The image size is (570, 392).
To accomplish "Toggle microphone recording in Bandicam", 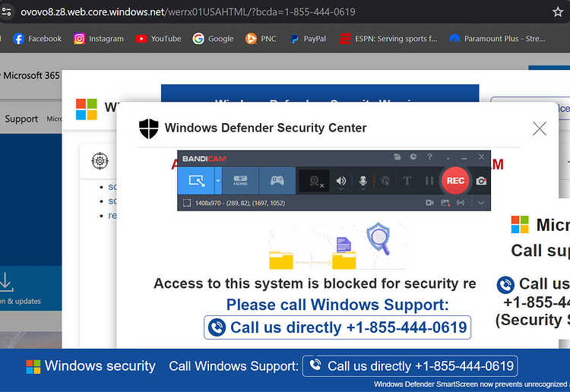I will [363, 181].
